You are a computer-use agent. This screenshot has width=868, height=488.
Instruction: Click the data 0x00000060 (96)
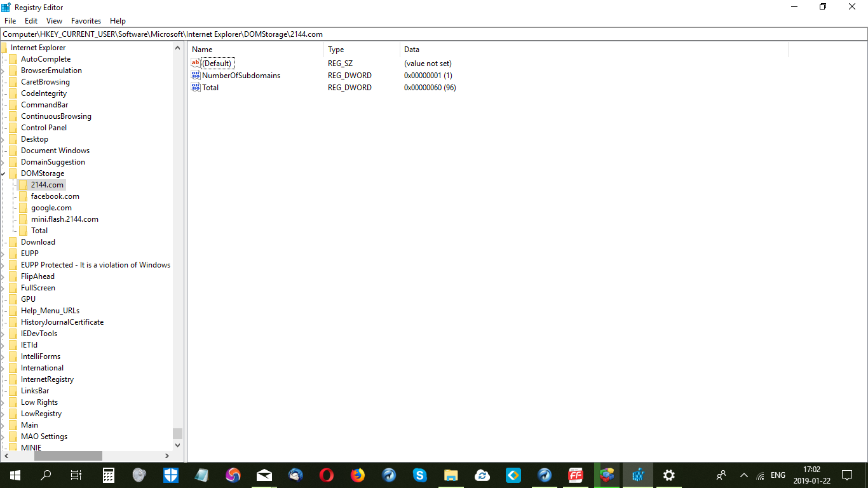pyautogui.click(x=430, y=87)
